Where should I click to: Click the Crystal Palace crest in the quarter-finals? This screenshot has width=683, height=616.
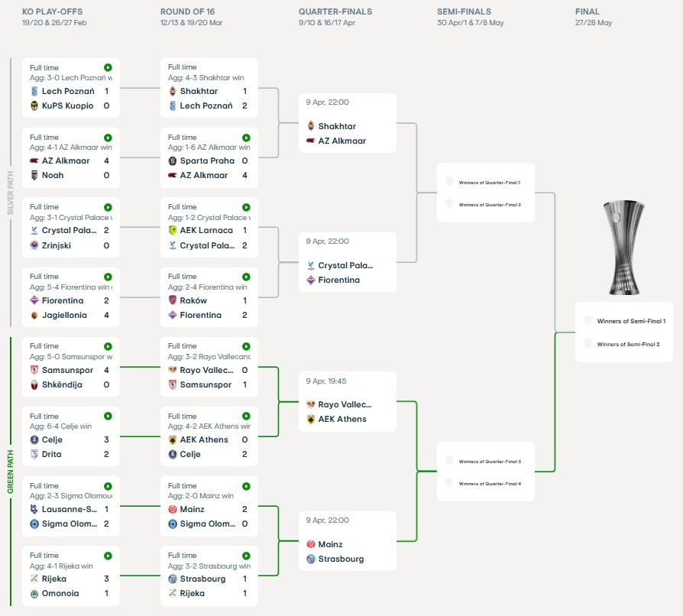pyautogui.click(x=310, y=265)
